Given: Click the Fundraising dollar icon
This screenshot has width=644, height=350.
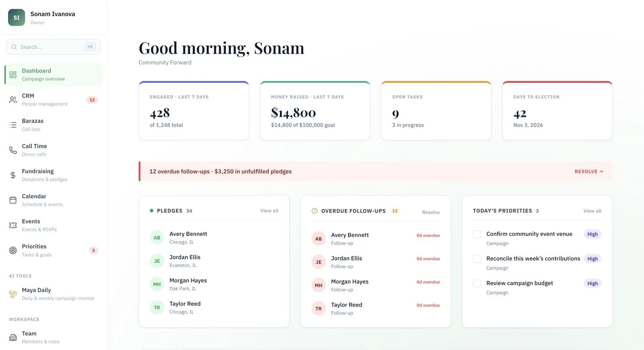Looking at the screenshot, I should [13, 175].
